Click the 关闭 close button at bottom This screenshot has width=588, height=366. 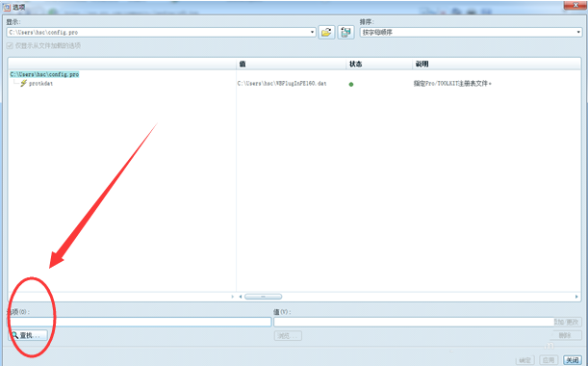[x=573, y=360]
